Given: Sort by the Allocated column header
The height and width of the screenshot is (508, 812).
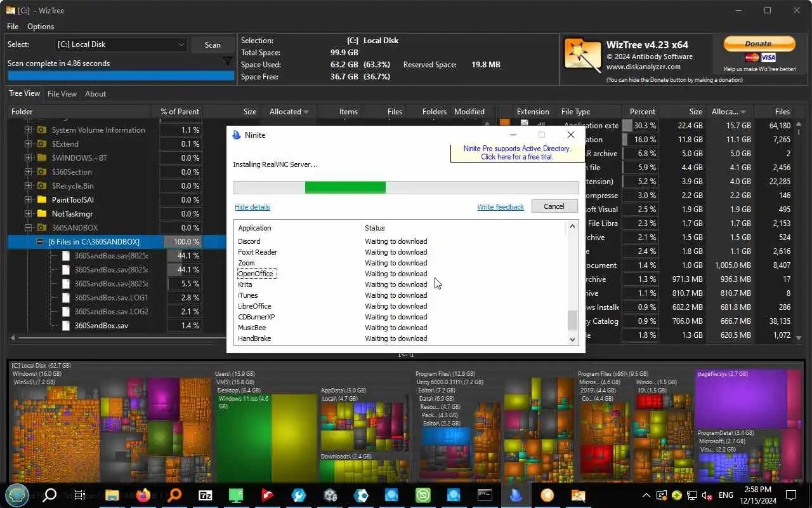Looking at the screenshot, I should coord(289,112).
